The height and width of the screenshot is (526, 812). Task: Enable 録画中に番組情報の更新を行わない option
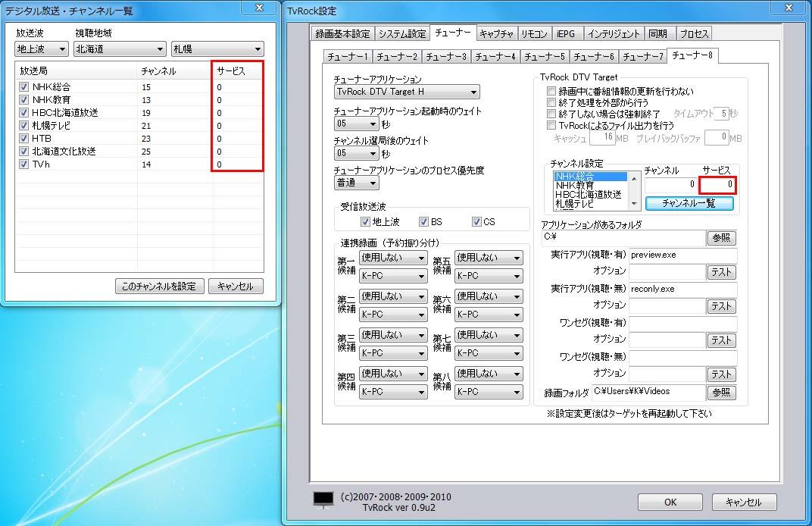[551, 91]
